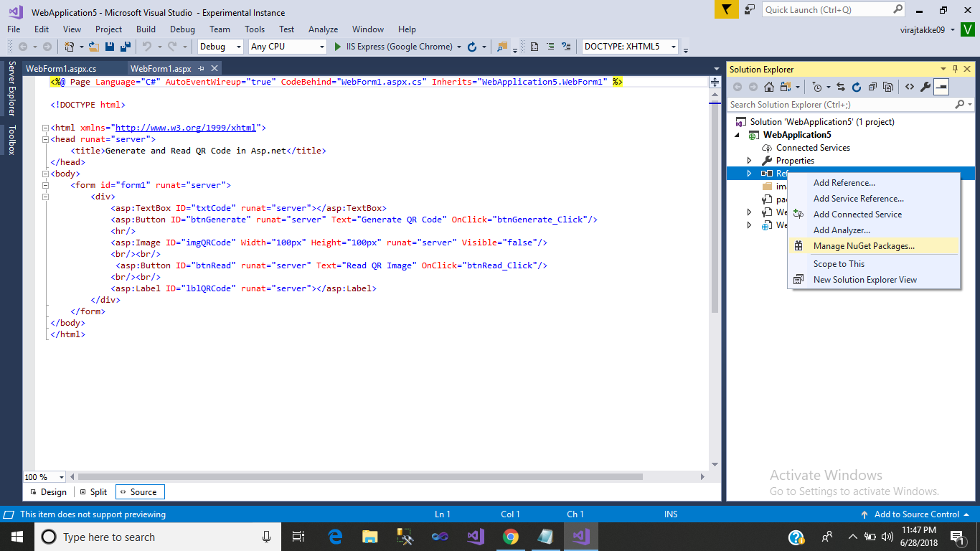Click the Home icon in Solution Explorer
This screenshot has width=980, height=551.
[768, 86]
